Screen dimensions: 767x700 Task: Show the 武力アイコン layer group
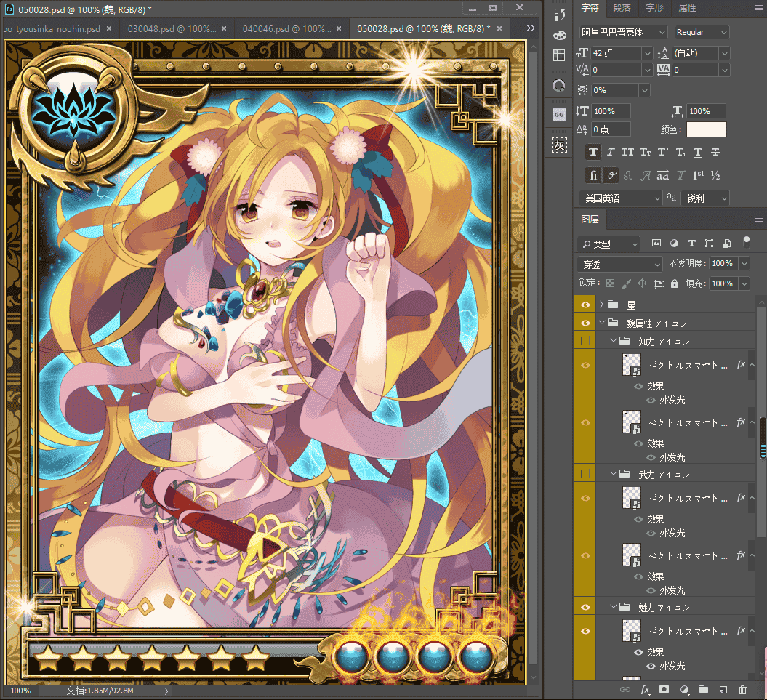coord(585,474)
